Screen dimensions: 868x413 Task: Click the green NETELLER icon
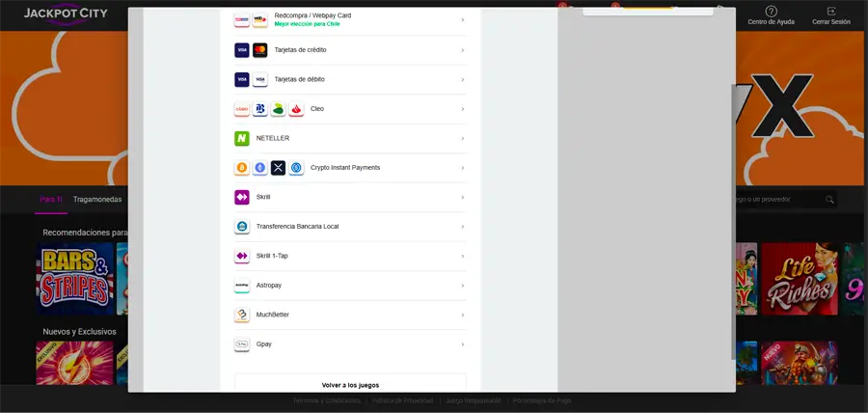[242, 138]
